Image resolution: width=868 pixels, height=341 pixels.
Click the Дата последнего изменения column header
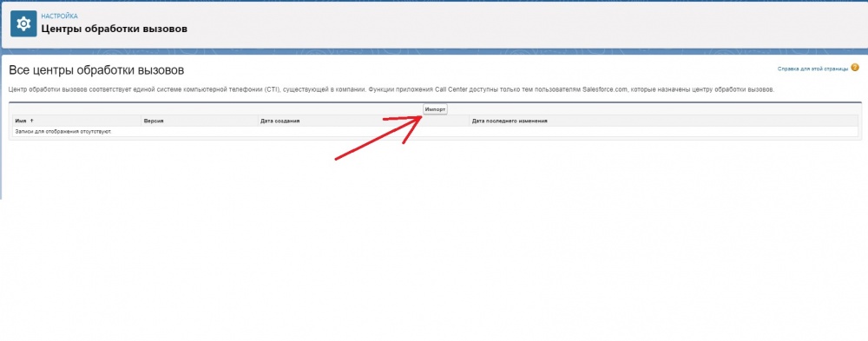point(510,121)
